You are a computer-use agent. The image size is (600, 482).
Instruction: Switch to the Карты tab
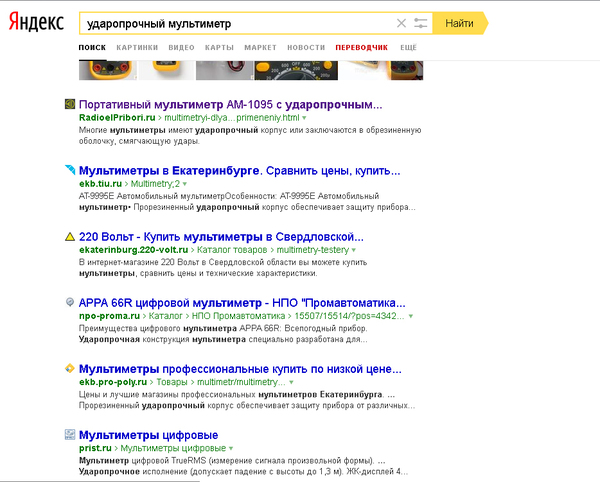pos(219,47)
